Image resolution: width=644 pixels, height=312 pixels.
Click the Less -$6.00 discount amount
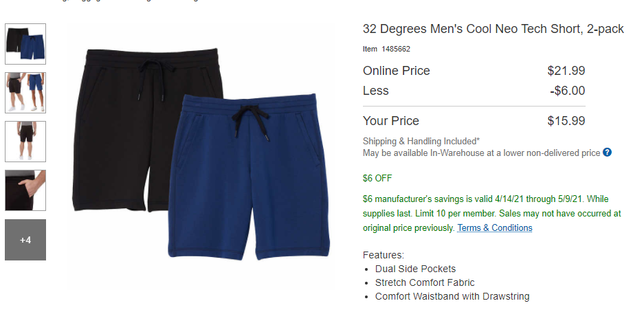567,91
